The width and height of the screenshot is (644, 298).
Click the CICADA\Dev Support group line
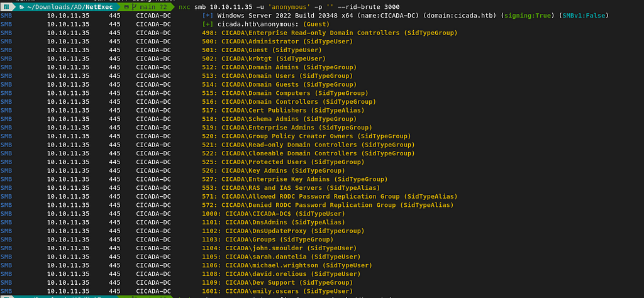click(277, 282)
